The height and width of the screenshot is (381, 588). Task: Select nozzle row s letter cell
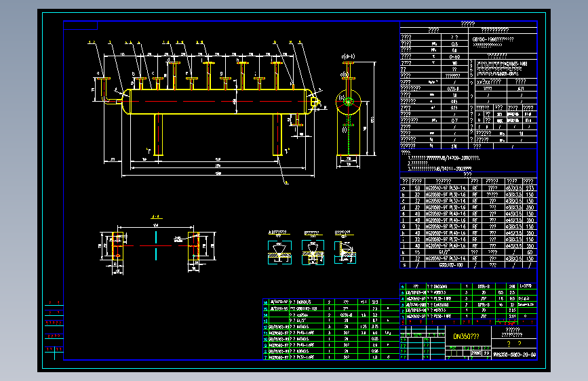click(404, 265)
